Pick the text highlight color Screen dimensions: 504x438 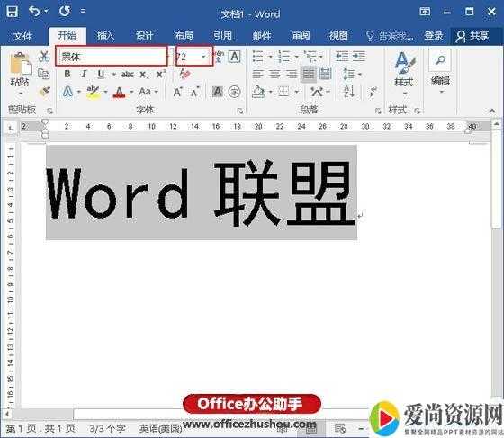point(93,92)
